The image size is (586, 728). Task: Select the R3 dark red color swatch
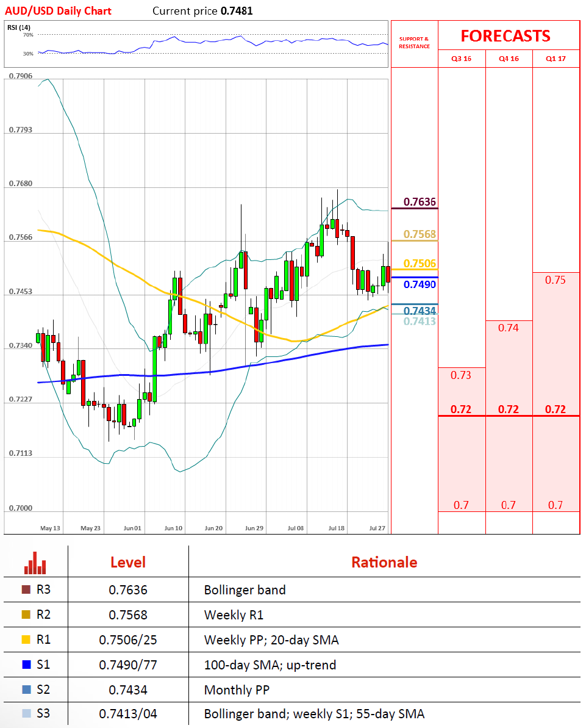coord(26,589)
